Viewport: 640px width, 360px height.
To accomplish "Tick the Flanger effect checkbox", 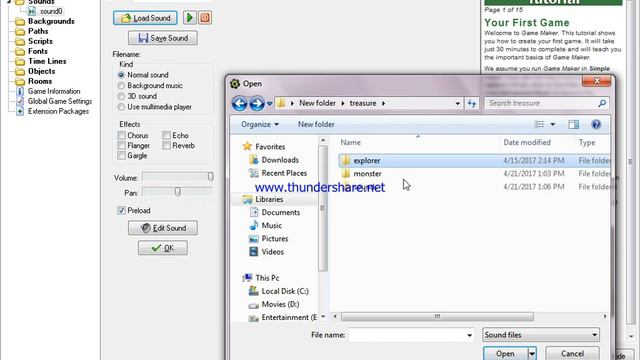I will click(x=121, y=145).
